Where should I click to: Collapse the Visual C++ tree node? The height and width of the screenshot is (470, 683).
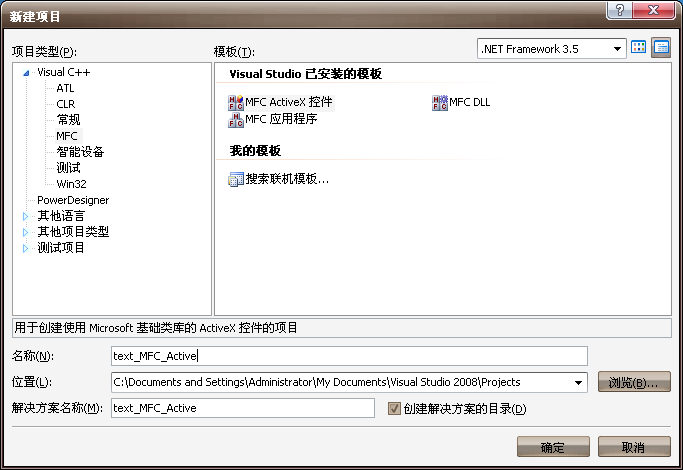pos(26,73)
